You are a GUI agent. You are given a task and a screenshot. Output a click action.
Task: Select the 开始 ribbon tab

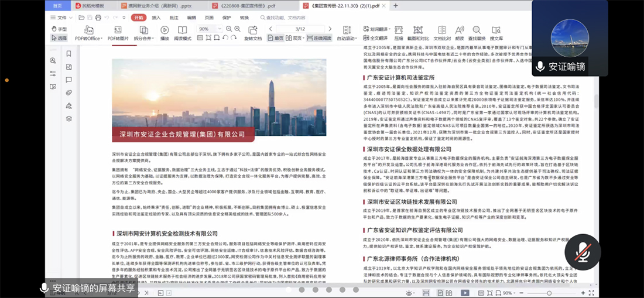pyautogui.click(x=139, y=18)
